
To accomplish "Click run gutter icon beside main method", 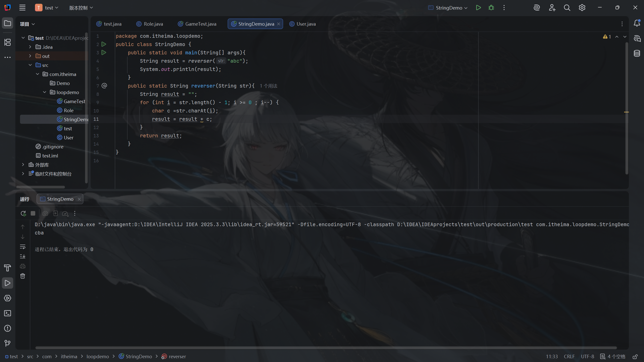I will 104,53.
